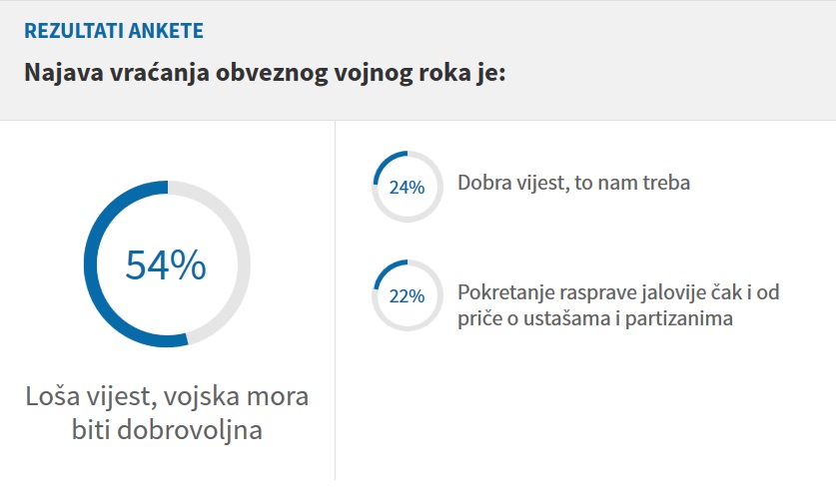Click the "REZULTATI ANKETE" heading
The width and height of the screenshot is (836, 504).
[113, 31]
